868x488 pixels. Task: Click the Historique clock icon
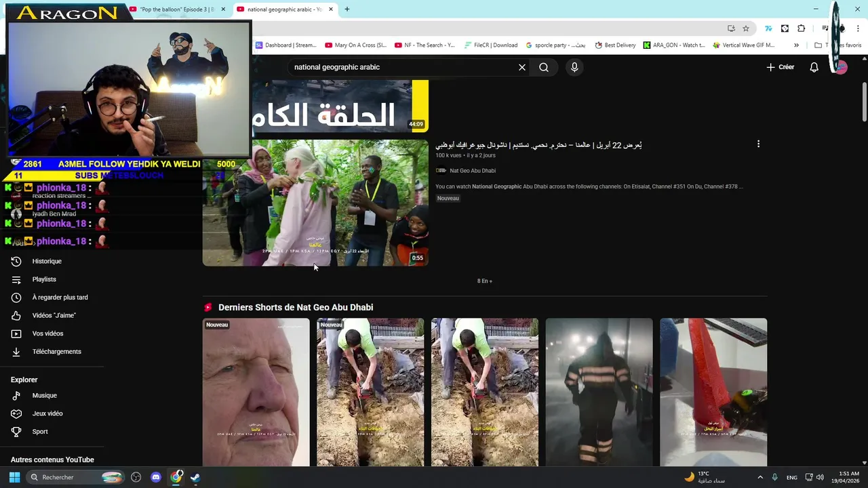[x=16, y=261]
